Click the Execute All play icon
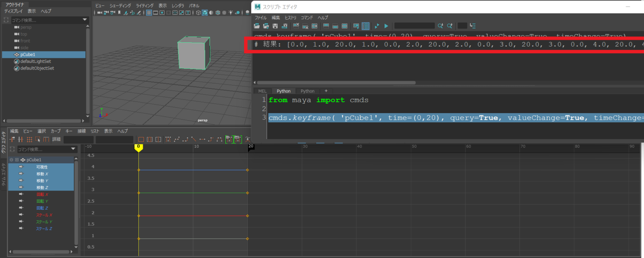This screenshot has height=258, width=644. click(386, 26)
